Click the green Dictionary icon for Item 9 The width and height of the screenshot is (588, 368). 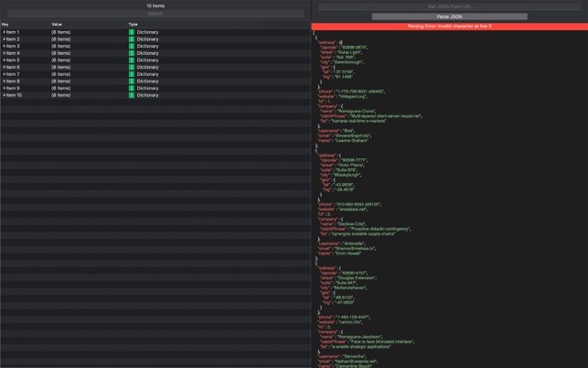click(x=132, y=88)
